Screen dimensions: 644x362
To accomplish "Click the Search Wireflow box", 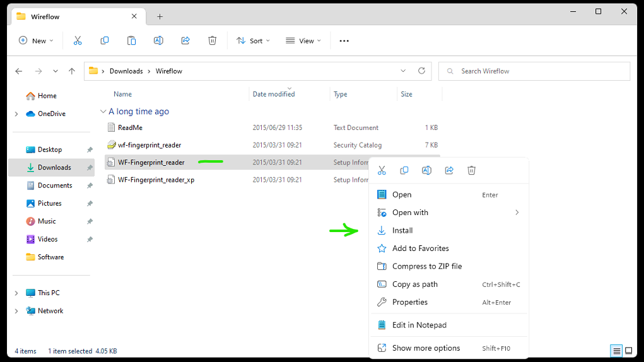I will 534,71.
